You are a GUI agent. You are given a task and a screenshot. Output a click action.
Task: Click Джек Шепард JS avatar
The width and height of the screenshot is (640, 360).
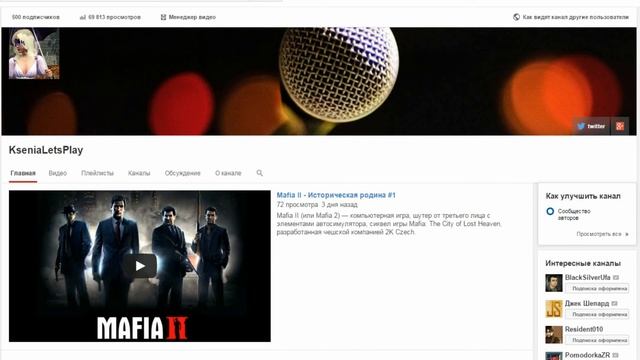554,309
